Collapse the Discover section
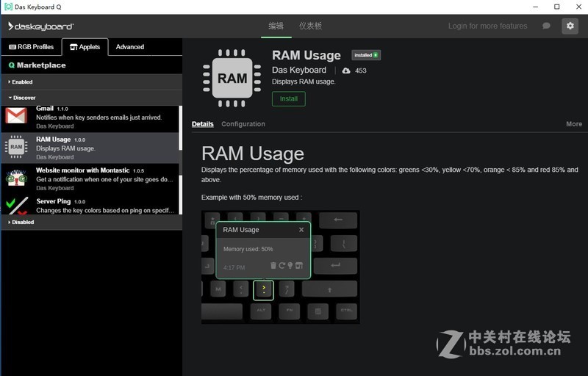588x376 pixels. (24, 98)
